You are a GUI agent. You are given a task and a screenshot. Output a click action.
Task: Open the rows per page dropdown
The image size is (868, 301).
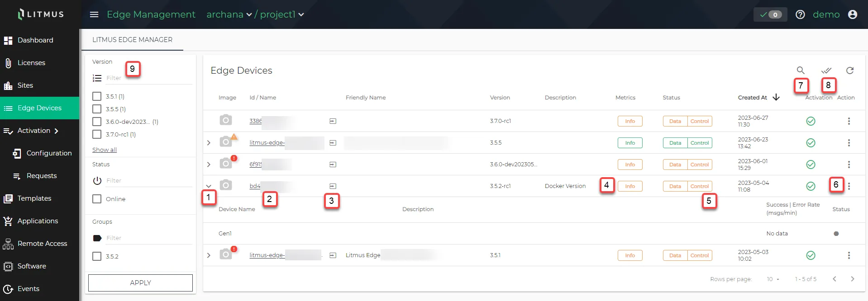[773, 279]
